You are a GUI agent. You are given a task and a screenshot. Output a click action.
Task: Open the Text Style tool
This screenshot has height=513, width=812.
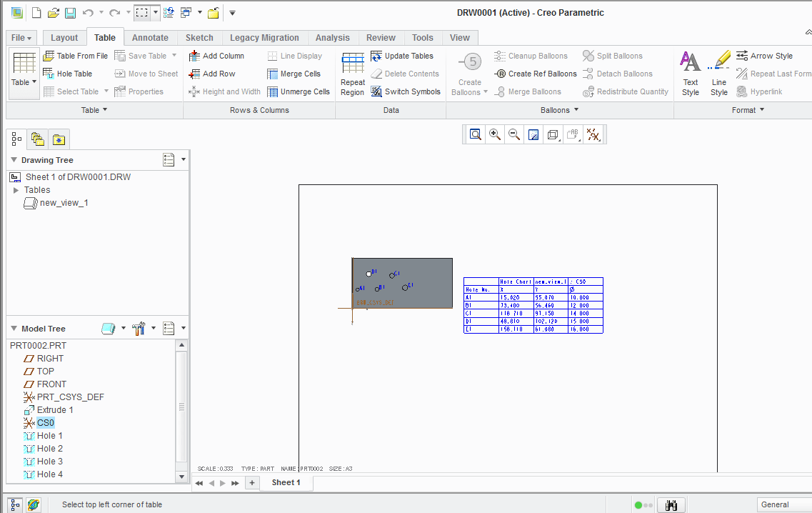click(x=690, y=73)
